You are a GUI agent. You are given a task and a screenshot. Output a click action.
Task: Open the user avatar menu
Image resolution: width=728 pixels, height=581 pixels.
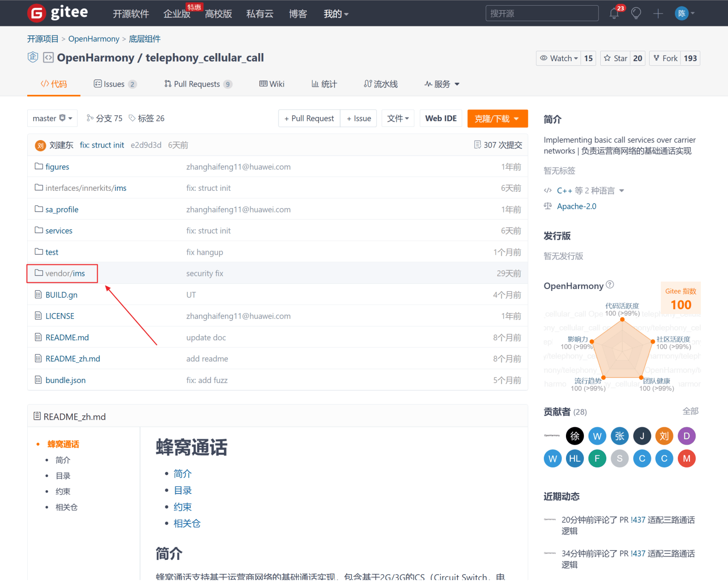click(684, 13)
